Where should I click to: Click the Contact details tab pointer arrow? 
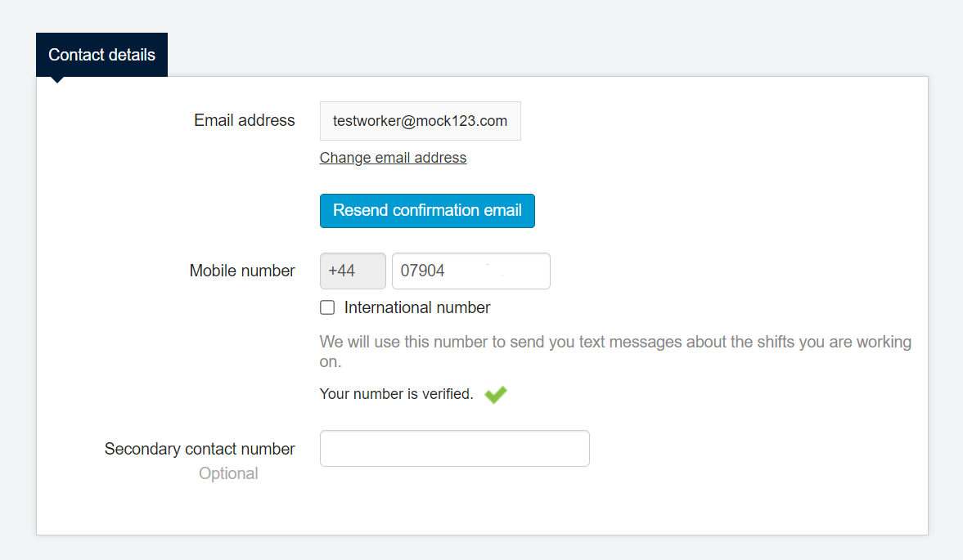pos(57,79)
